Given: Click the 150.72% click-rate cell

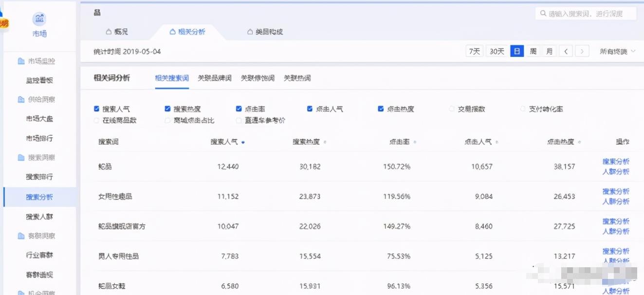Looking at the screenshot, I should click(397, 166).
